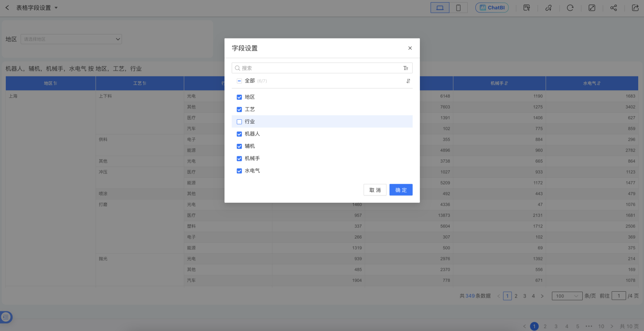This screenshot has width=644, height=331.
Task: Toggle the Tт text icon in search box
Action: 406,68
